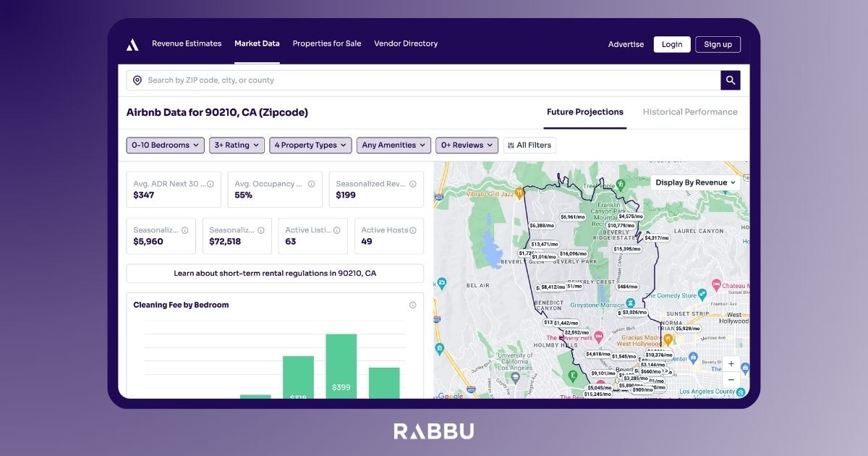Open the Display By Revenue dropdown
The width and height of the screenshot is (868, 456).
695,182
